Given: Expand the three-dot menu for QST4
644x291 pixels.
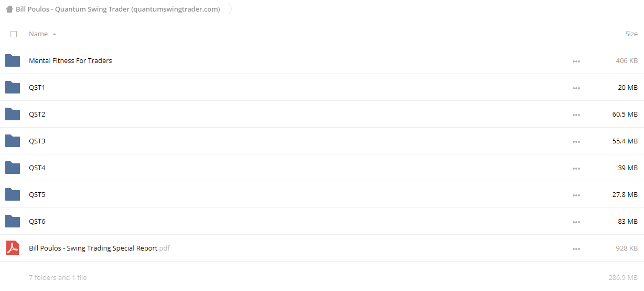Looking at the screenshot, I should point(576,169).
